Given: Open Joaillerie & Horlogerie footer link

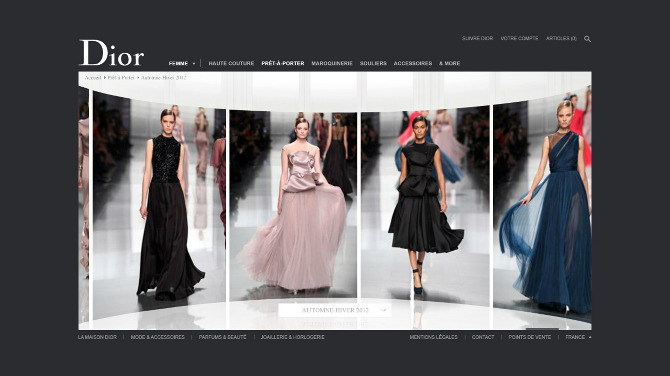Looking at the screenshot, I should (x=293, y=337).
